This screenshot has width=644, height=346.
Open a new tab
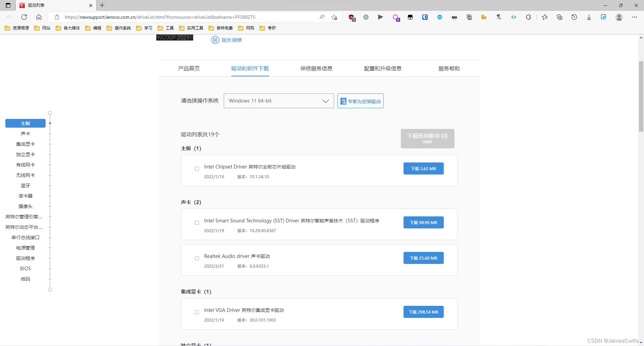(102, 5)
